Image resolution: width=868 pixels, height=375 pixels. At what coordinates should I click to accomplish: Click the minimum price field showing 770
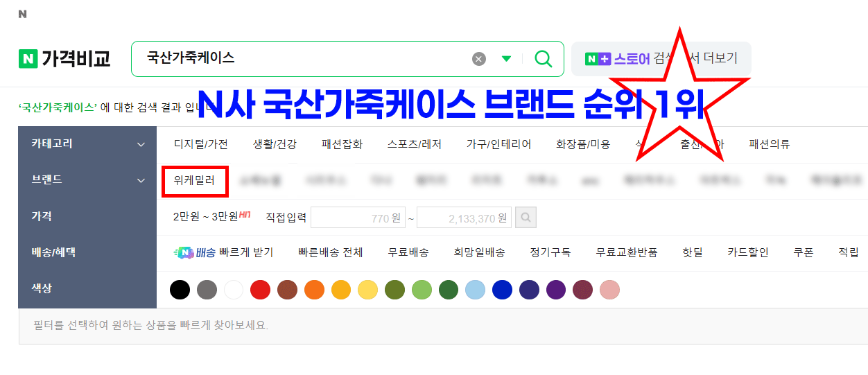(x=358, y=218)
